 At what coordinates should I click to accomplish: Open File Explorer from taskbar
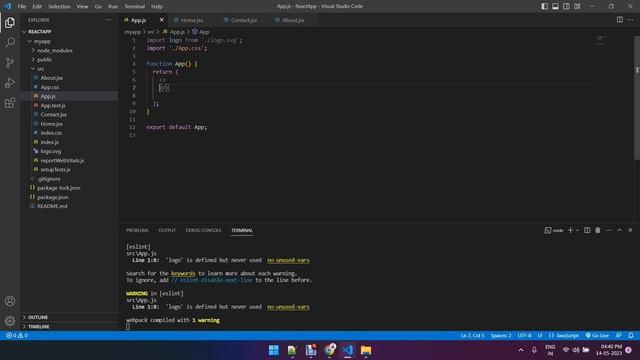coord(366,350)
